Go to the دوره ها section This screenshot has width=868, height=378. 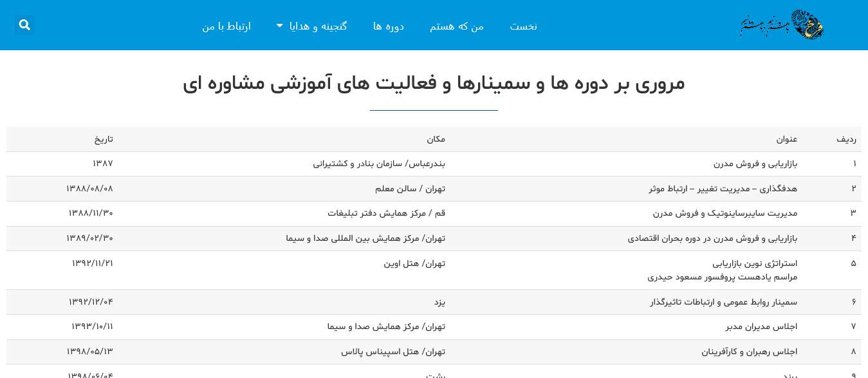tap(389, 26)
